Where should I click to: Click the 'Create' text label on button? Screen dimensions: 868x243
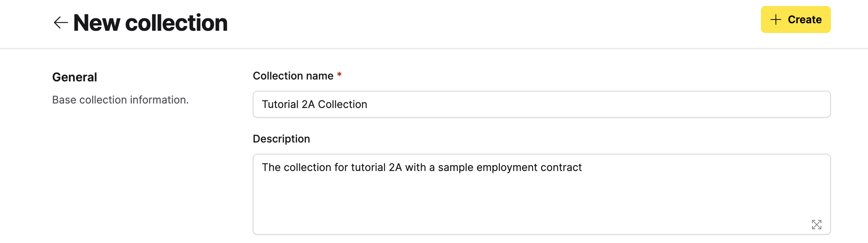click(x=804, y=19)
